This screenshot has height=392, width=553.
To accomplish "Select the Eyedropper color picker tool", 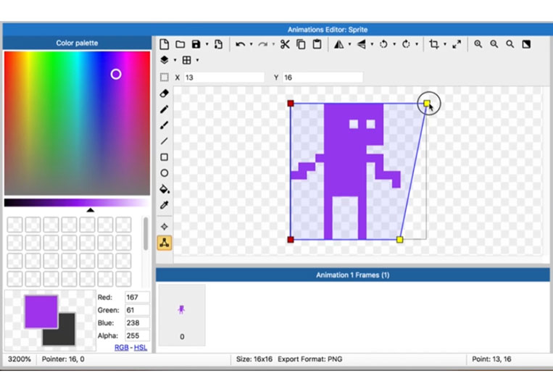I will pyautogui.click(x=165, y=205).
